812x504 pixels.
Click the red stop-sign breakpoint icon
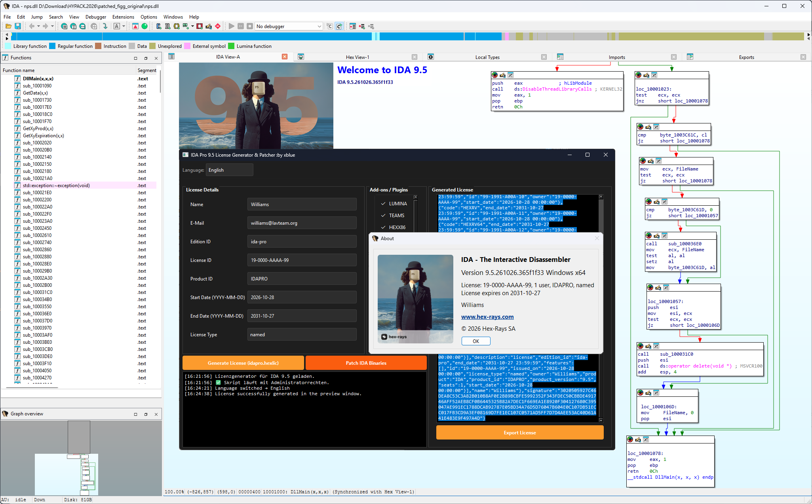218,26
